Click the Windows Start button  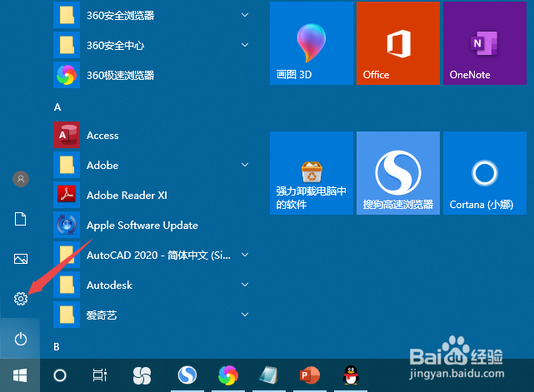pyautogui.click(x=20, y=375)
